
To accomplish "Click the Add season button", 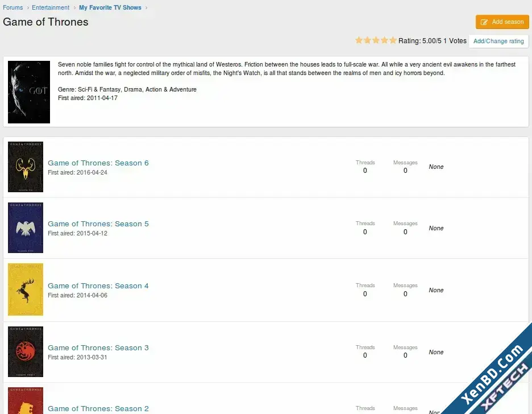I will [502, 22].
